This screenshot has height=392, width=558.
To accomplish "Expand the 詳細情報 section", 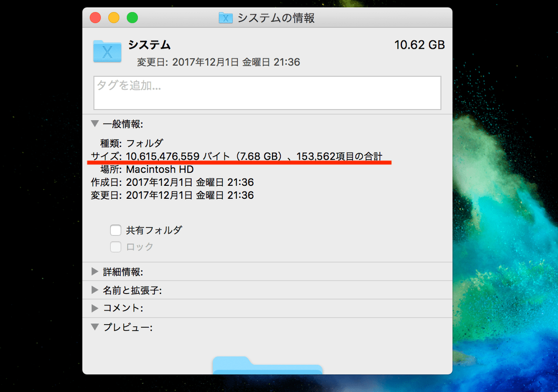I will point(95,272).
